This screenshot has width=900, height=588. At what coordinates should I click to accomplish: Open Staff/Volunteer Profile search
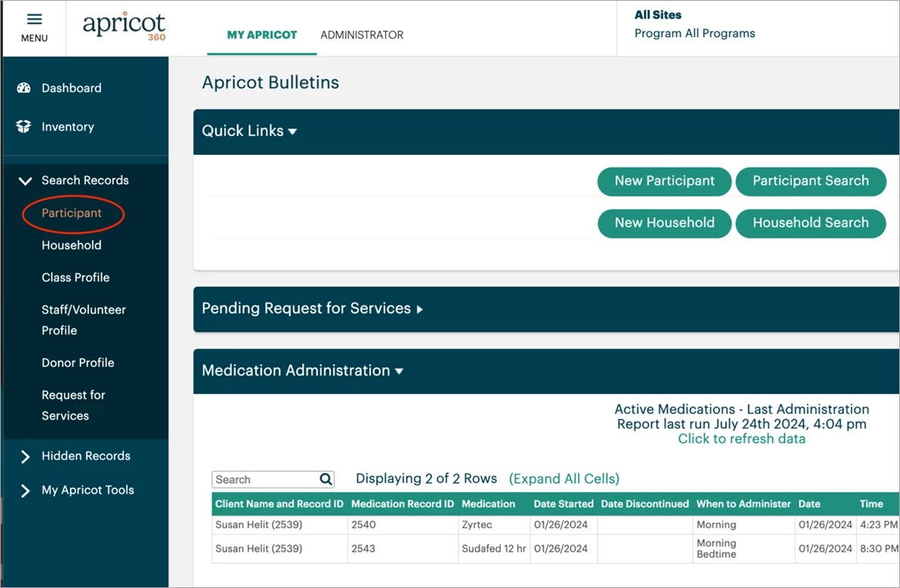click(x=83, y=320)
